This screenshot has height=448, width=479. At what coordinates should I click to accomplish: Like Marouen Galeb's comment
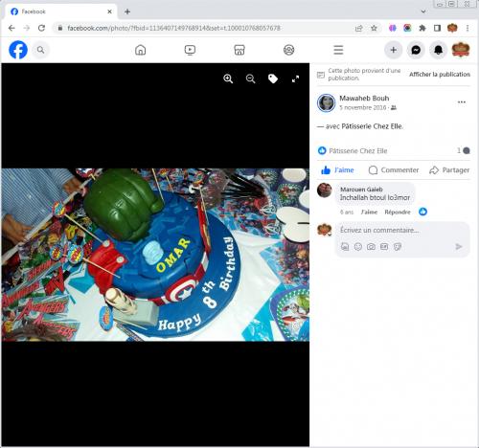tap(369, 213)
